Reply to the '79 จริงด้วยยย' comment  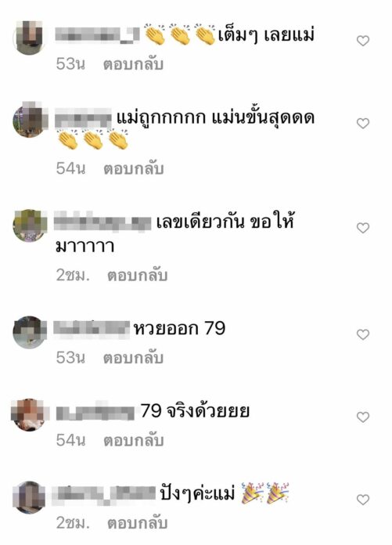133,440
